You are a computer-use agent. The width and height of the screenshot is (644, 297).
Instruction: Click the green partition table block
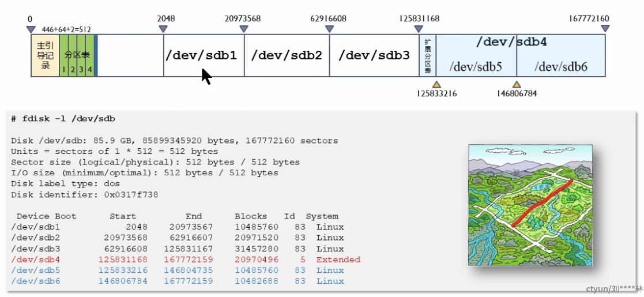pyautogui.click(x=77, y=55)
